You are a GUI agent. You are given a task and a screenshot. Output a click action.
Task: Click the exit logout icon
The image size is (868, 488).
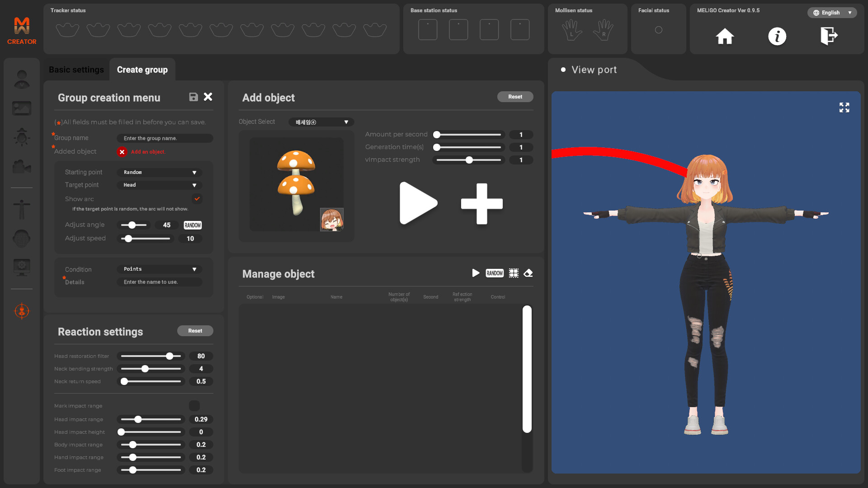point(829,36)
